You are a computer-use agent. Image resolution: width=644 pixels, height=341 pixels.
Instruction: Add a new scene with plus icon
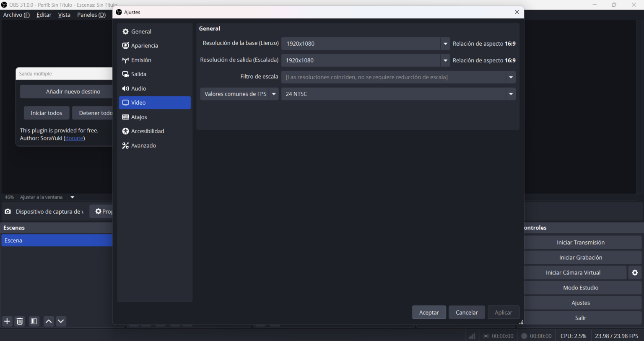7,321
